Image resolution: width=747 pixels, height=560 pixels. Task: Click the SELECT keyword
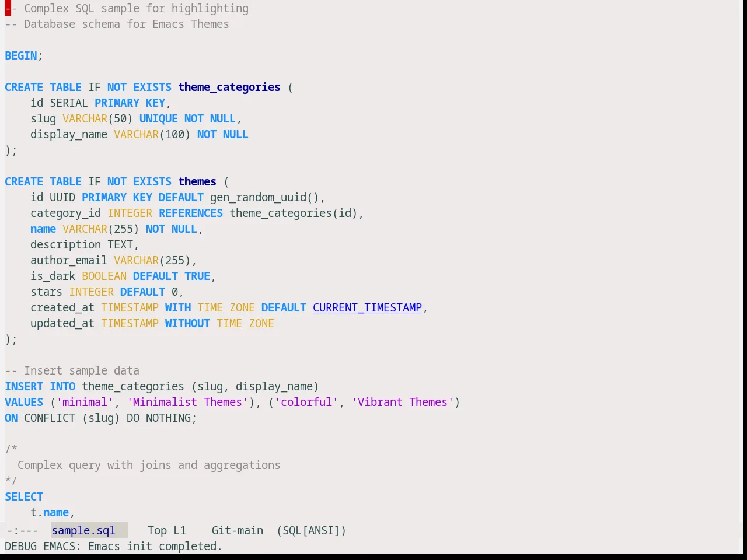[24, 496]
